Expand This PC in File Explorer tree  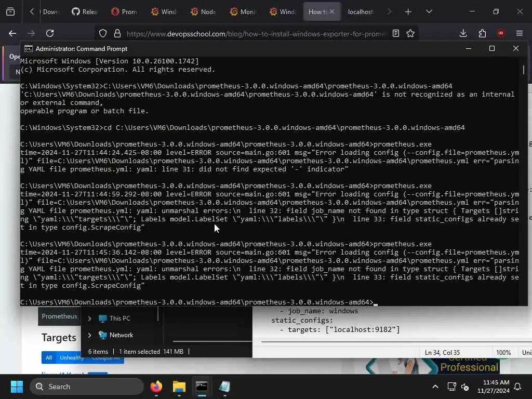(89, 318)
